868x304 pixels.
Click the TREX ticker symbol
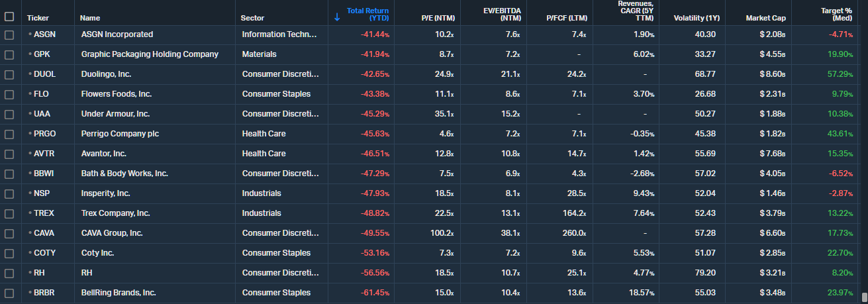pos(44,213)
